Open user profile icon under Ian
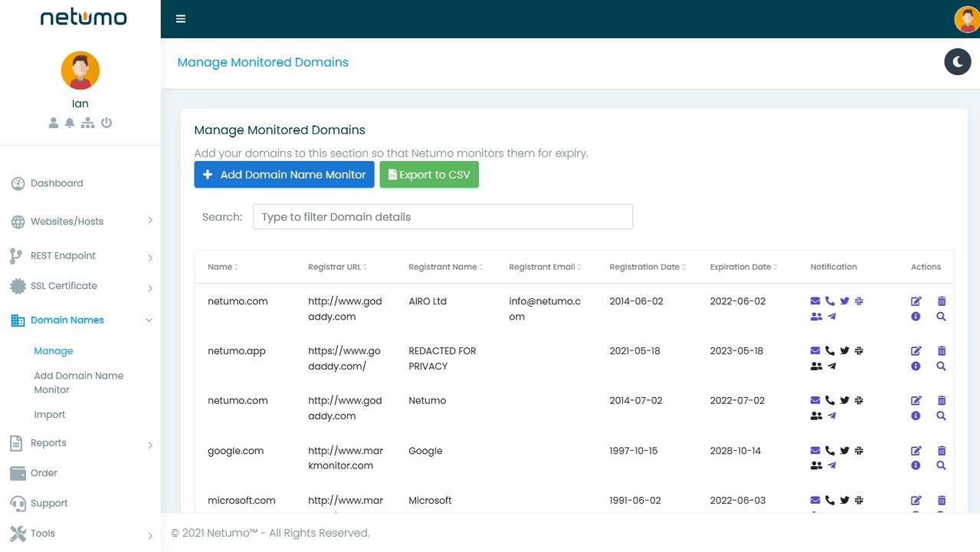The width and height of the screenshot is (980, 552). pos(53,123)
